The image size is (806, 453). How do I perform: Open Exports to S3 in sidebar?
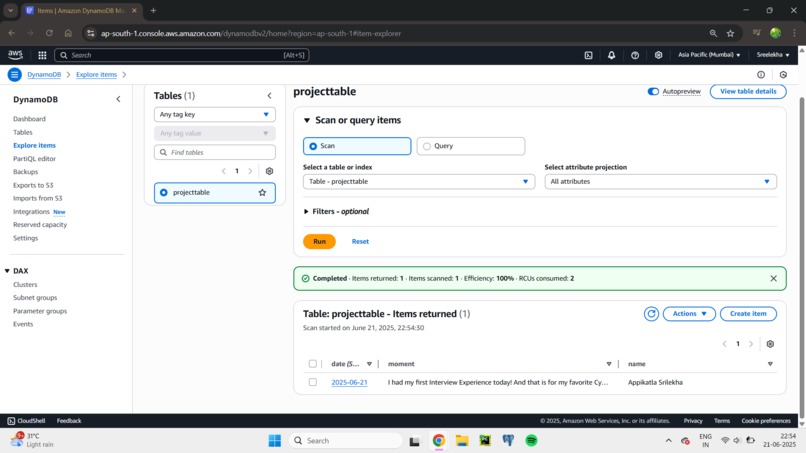[33, 185]
